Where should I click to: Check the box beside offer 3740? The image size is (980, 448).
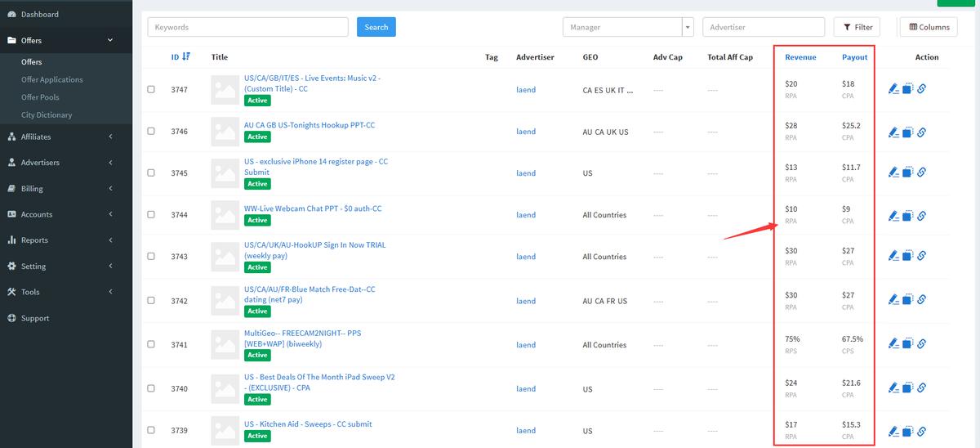click(x=151, y=388)
